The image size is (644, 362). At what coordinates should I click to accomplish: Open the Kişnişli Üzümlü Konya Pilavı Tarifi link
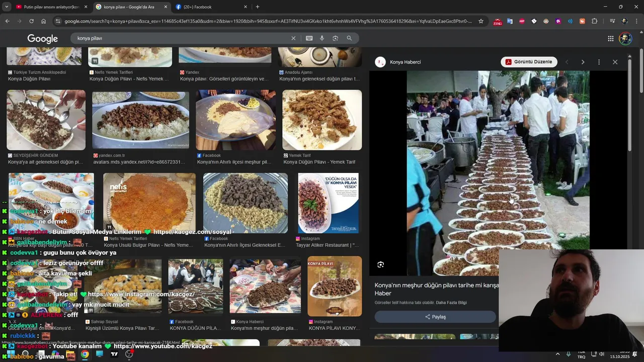(122, 328)
